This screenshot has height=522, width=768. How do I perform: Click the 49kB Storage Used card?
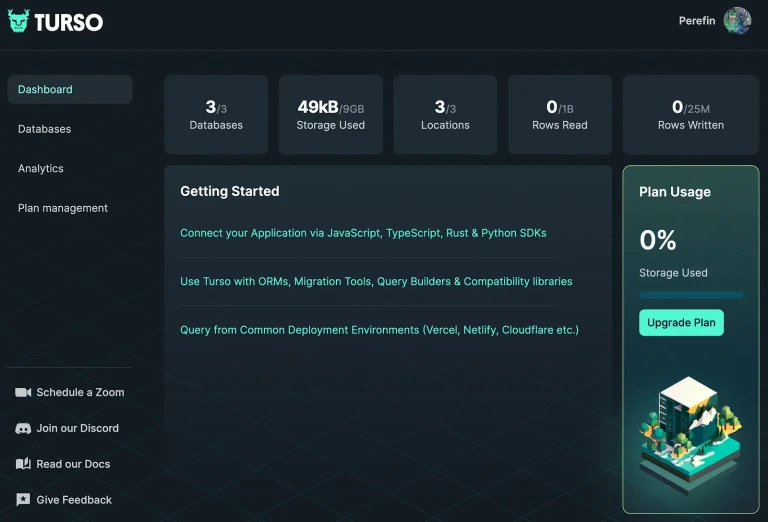click(x=331, y=115)
